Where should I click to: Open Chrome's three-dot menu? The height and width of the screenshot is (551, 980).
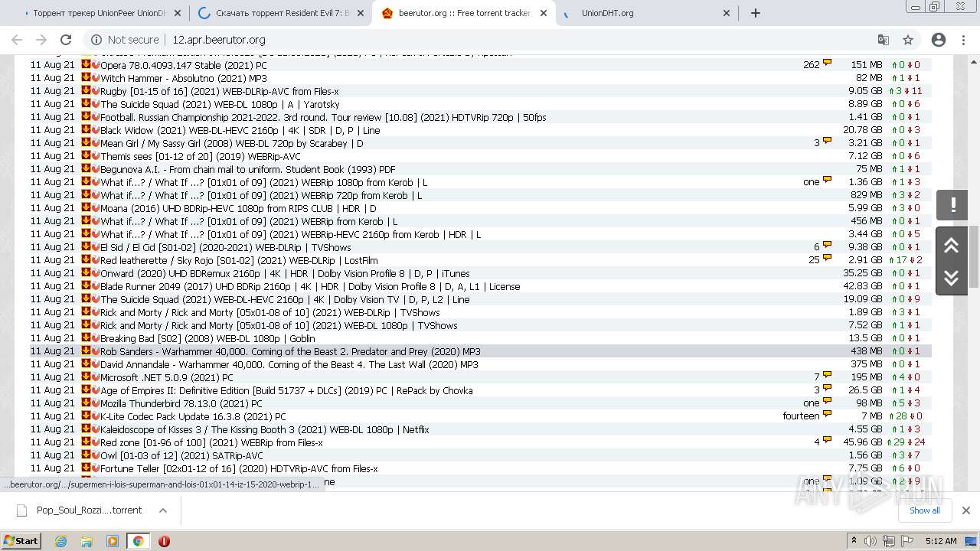pos(964,40)
